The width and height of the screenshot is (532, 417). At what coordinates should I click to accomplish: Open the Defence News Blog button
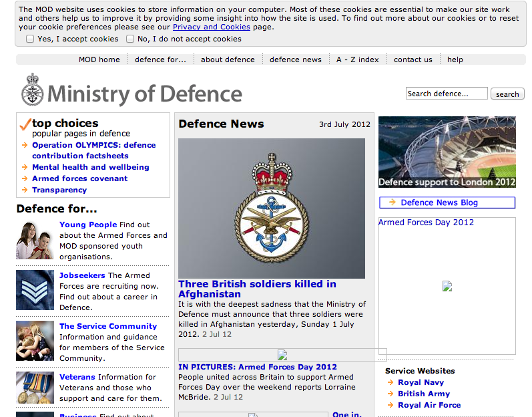[x=447, y=202]
